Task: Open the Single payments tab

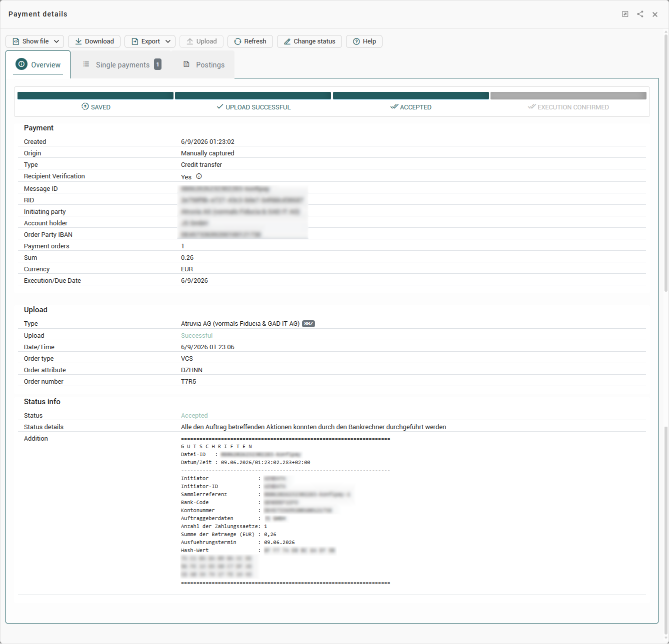Action: [x=122, y=64]
